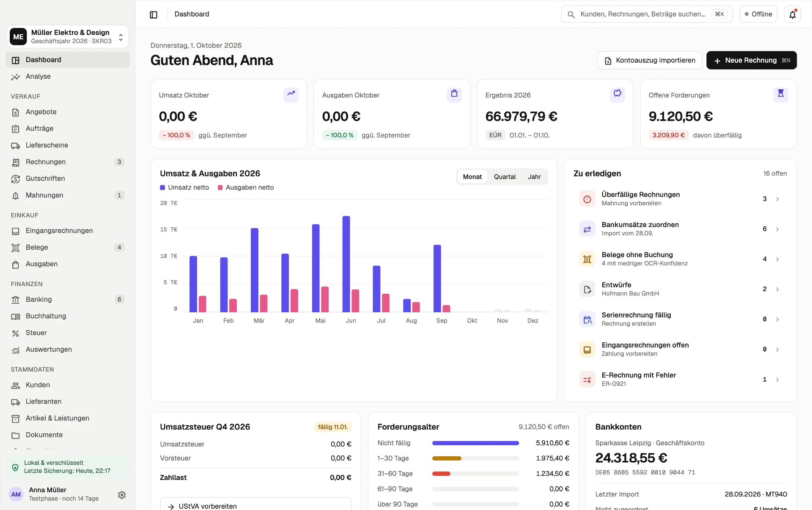Viewport: 812px width, 510px height.
Task: Click the Überfällige Rechnungen alert icon
Action: (587, 199)
